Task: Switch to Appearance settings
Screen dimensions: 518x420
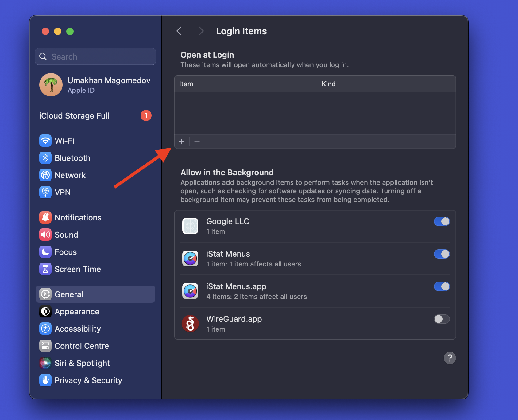Action: point(77,312)
